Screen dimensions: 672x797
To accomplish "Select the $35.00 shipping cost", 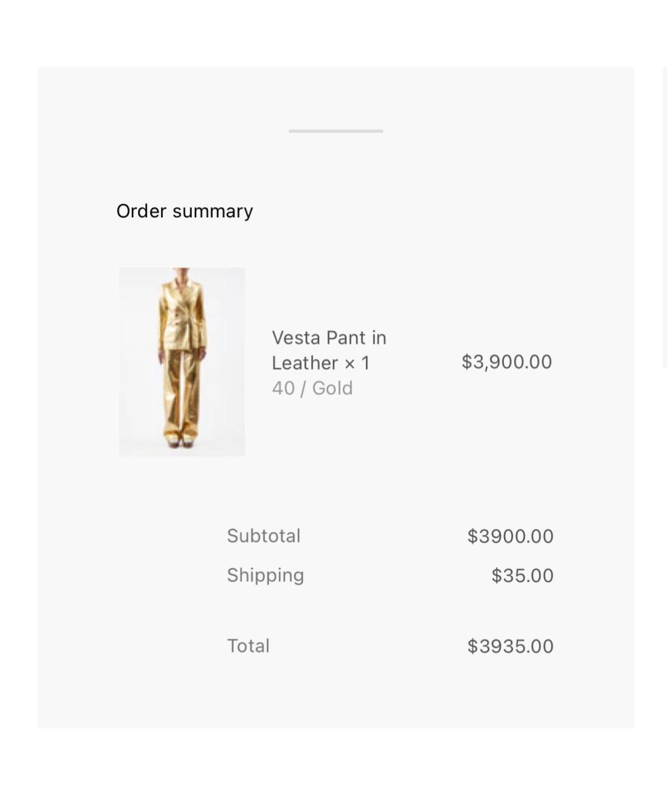I will tap(522, 575).
